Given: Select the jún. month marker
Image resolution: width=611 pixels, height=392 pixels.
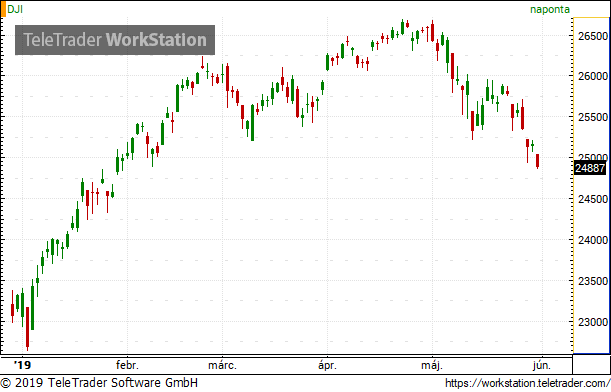Looking at the screenshot, I should click(x=542, y=366).
